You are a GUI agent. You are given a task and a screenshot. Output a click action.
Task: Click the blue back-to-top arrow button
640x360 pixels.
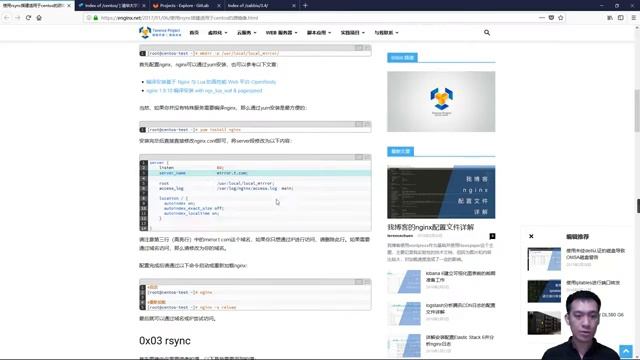click(x=626, y=351)
